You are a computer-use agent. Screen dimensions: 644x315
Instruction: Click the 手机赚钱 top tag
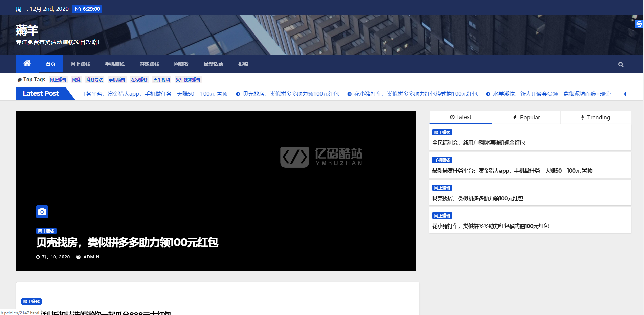[x=117, y=80]
